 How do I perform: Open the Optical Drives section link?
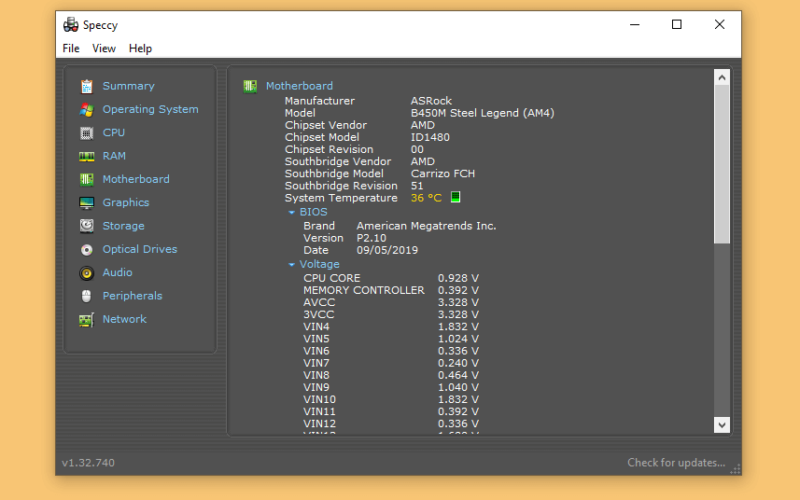(x=140, y=249)
